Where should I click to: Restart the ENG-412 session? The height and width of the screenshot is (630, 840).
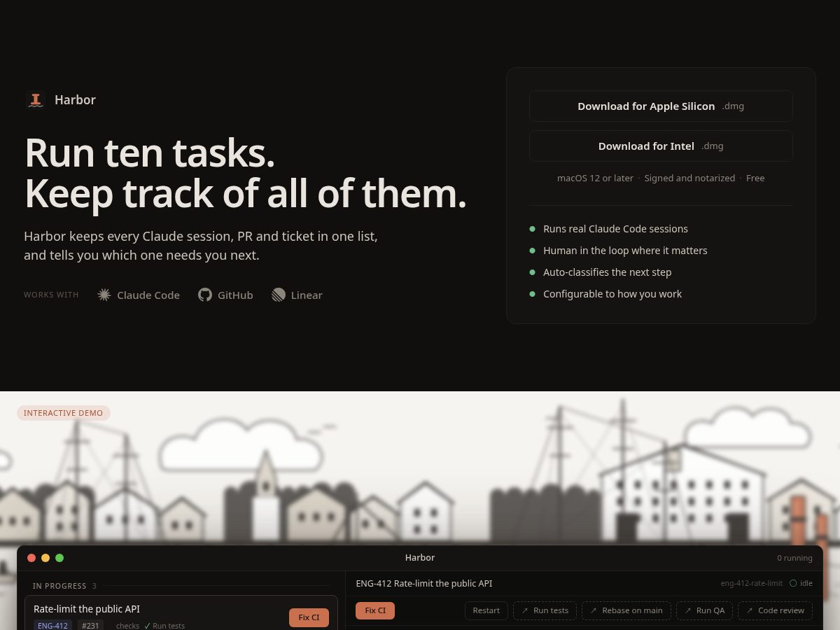point(486,610)
